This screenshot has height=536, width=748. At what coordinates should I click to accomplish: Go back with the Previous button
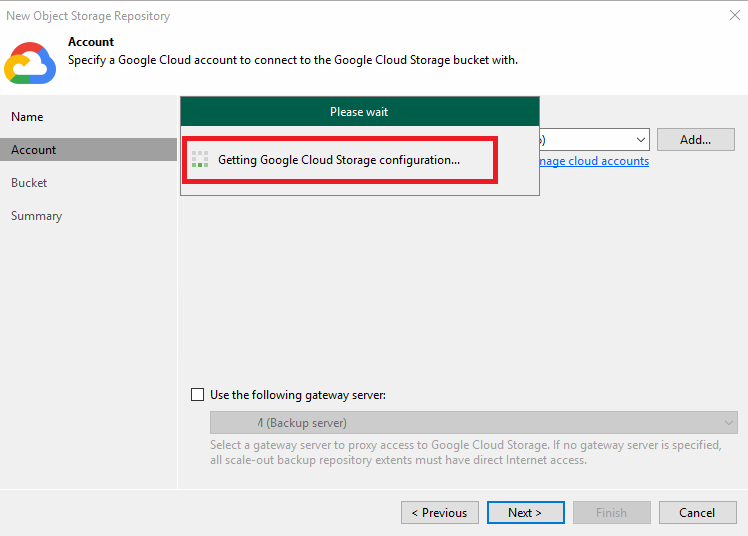(x=440, y=513)
